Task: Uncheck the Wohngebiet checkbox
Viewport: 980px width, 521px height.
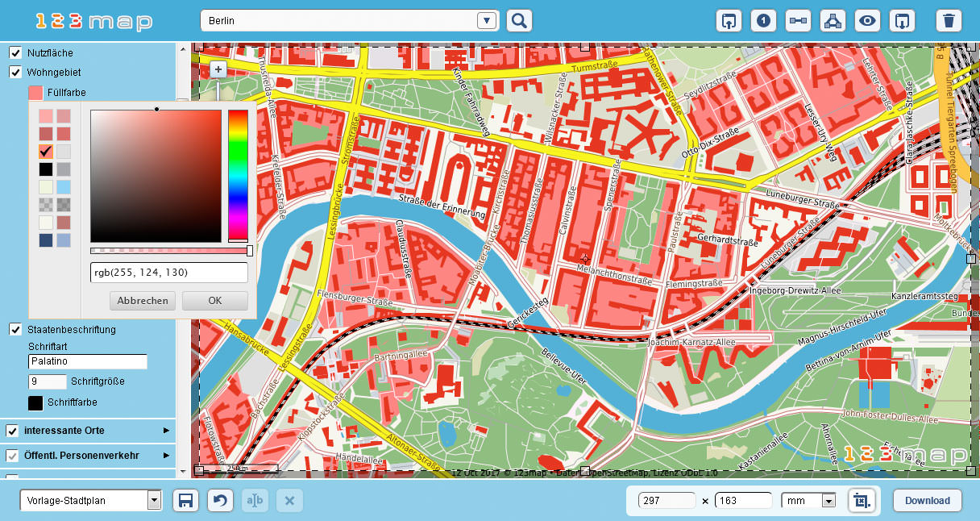Action: click(15, 72)
